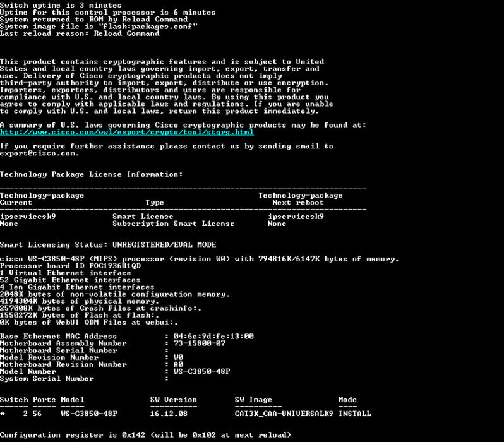Click the current 'ipservicesk9' package on left
504x442 pixels.
click(x=28, y=217)
